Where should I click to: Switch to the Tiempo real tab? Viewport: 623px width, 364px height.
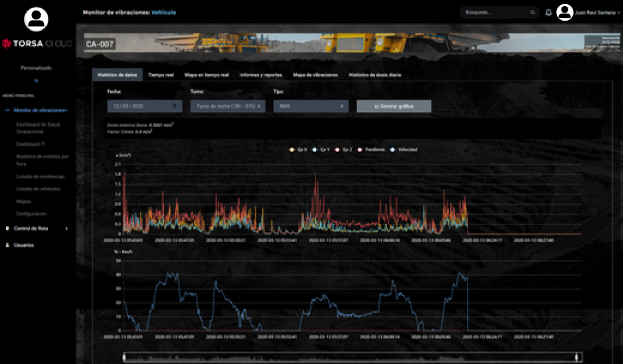160,75
